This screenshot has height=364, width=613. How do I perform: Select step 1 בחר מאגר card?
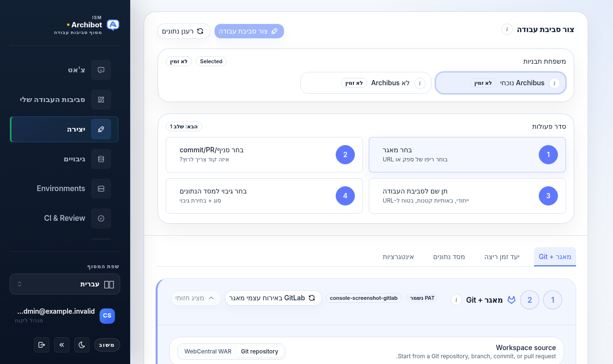pyautogui.click(x=467, y=155)
